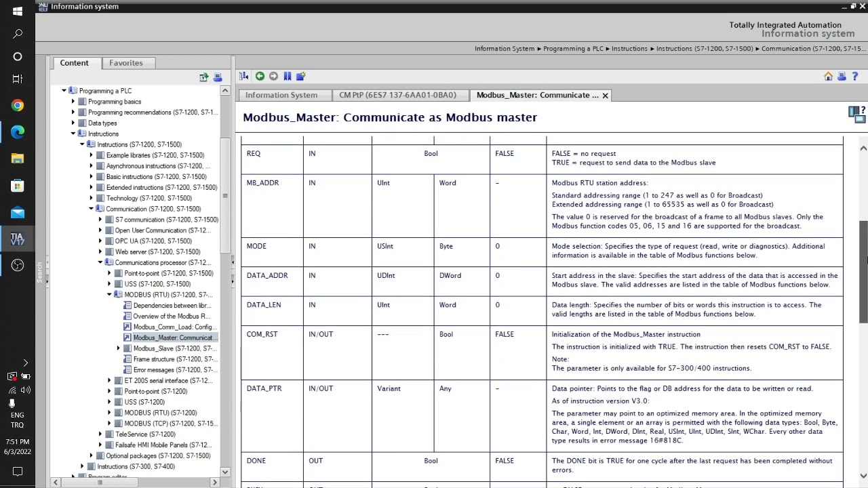This screenshot has width=868, height=488.
Task: Expand Basic instructions (S7-1200, S7-1500)
Action: point(92,177)
